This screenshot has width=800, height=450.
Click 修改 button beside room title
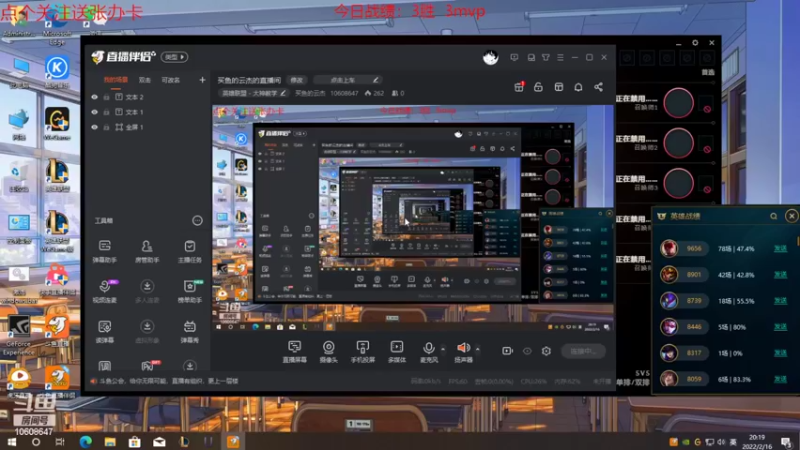click(297, 80)
